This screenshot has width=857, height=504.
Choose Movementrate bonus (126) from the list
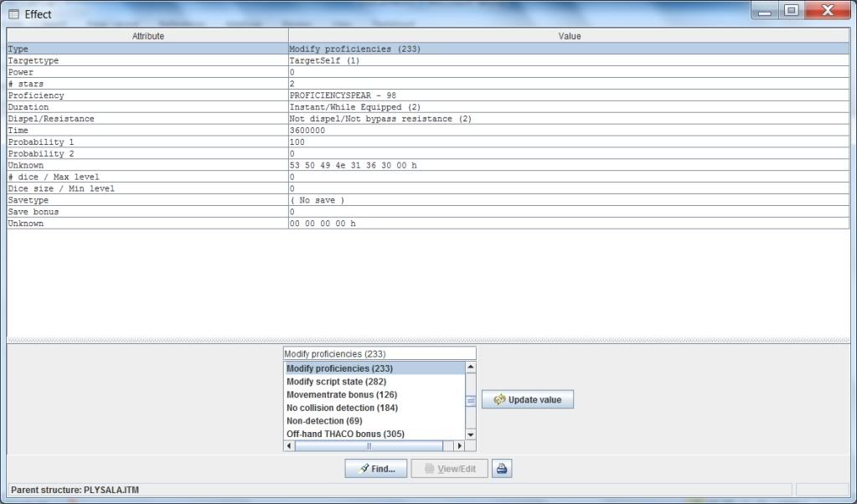(341, 394)
